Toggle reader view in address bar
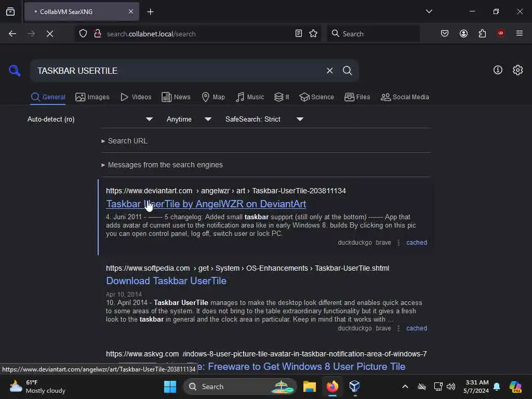Image resolution: width=532 pixels, height=399 pixels. [299, 33]
